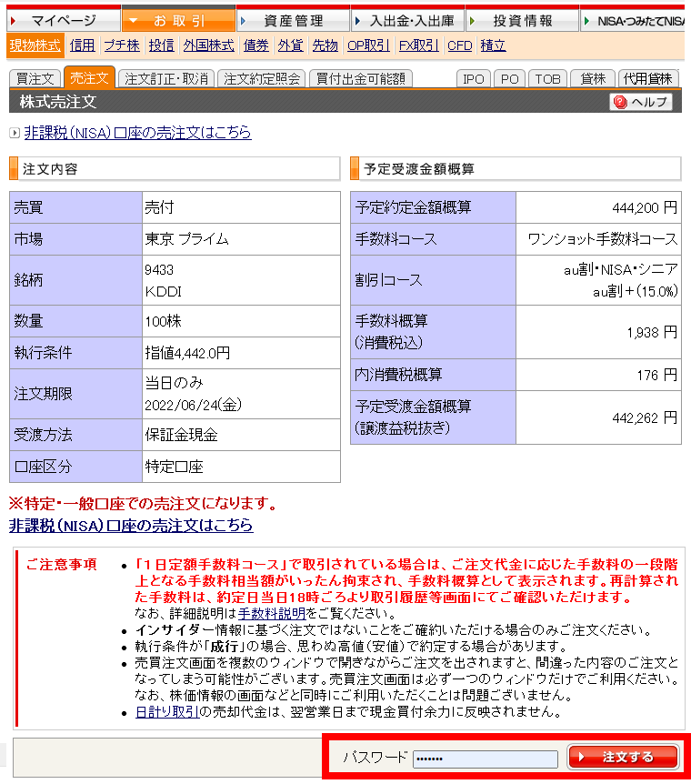Open the IPO tab
This screenshot has width=691, height=784.
pos(474,78)
